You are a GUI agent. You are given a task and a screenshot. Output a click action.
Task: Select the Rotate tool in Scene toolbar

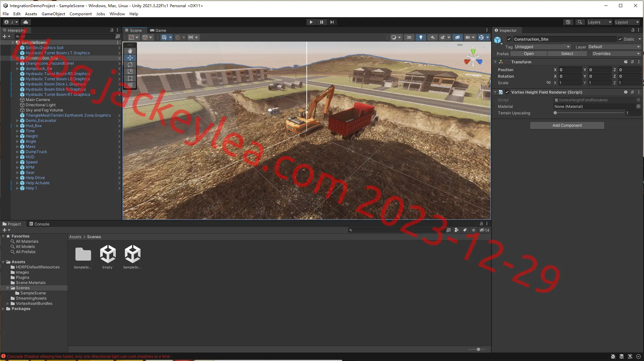point(130,65)
